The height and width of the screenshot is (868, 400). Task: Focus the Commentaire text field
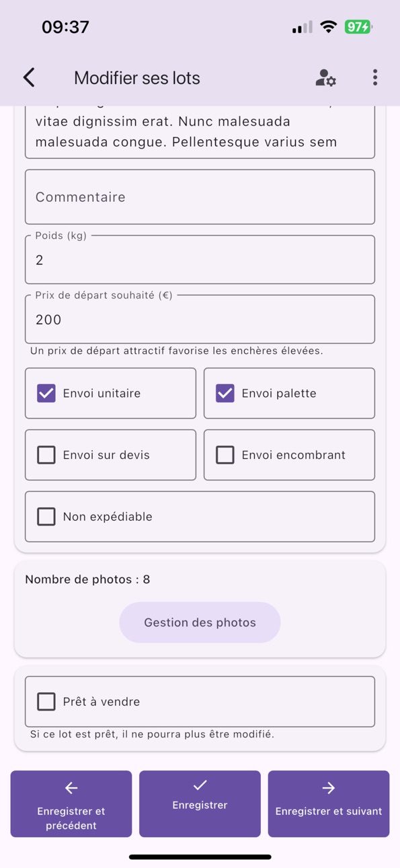tap(200, 197)
